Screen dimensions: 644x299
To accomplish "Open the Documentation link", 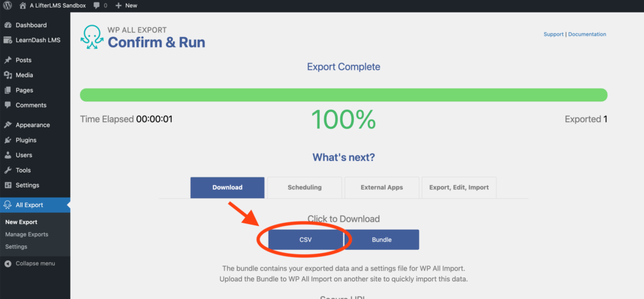I will click(x=587, y=34).
